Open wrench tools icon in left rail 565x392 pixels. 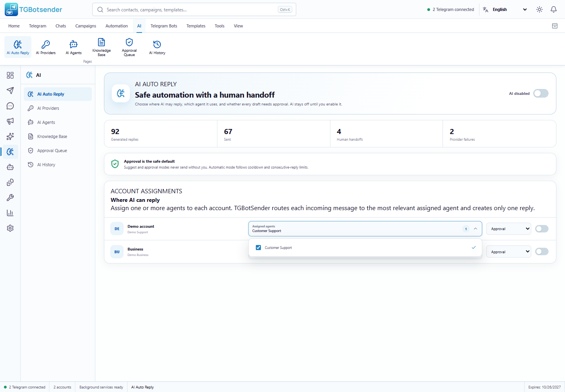(x=10, y=198)
